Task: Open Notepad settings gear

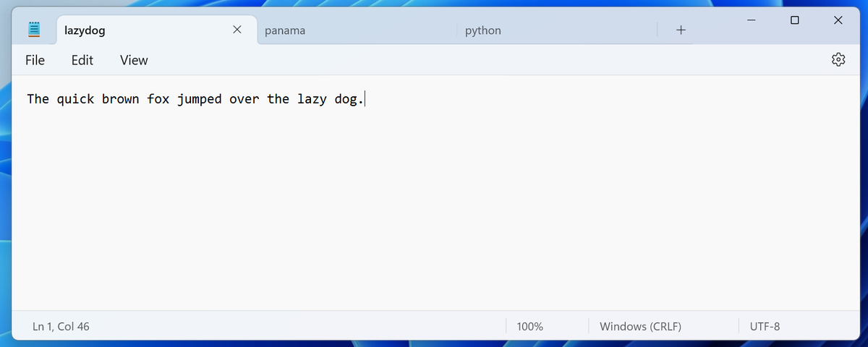Action: point(838,60)
